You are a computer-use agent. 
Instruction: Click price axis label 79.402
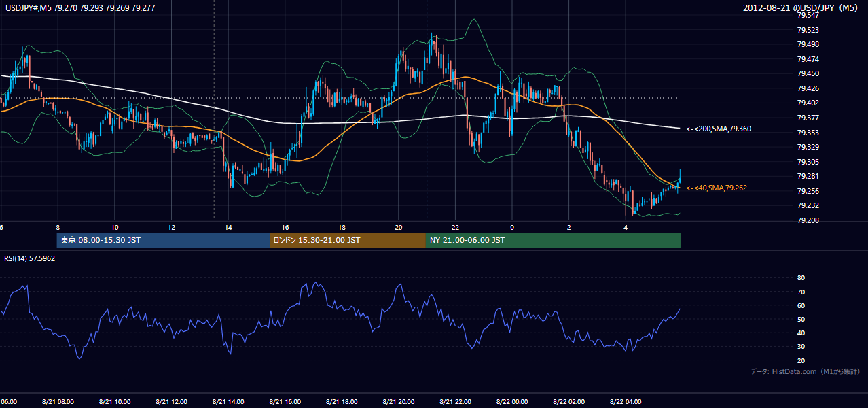coord(808,103)
